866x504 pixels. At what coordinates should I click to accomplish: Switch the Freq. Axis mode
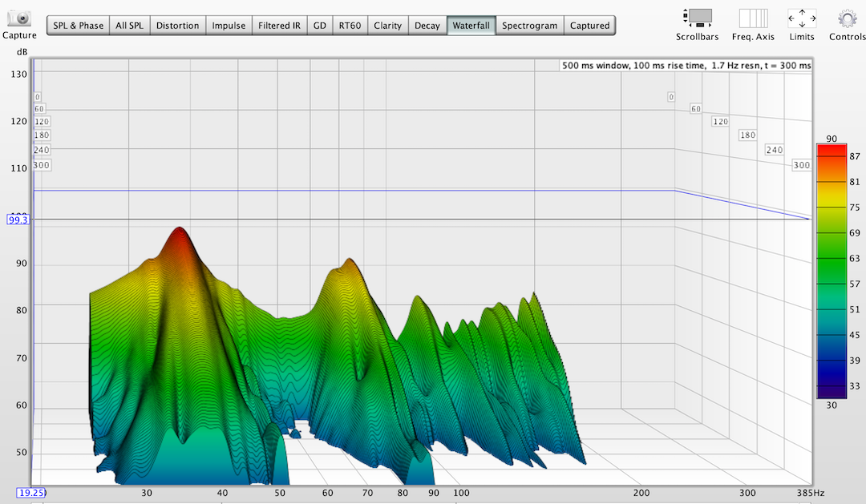click(x=753, y=18)
